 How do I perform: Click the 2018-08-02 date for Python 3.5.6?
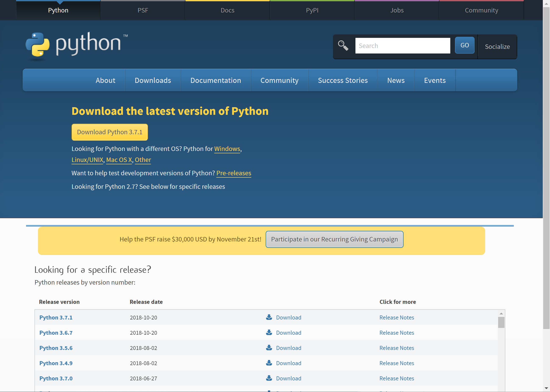(144, 348)
